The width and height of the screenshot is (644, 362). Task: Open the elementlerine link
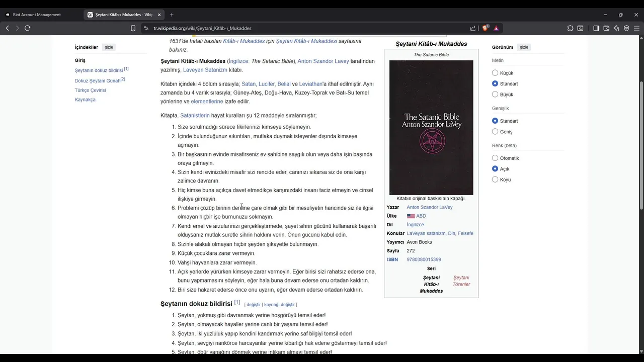[x=207, y=101]
